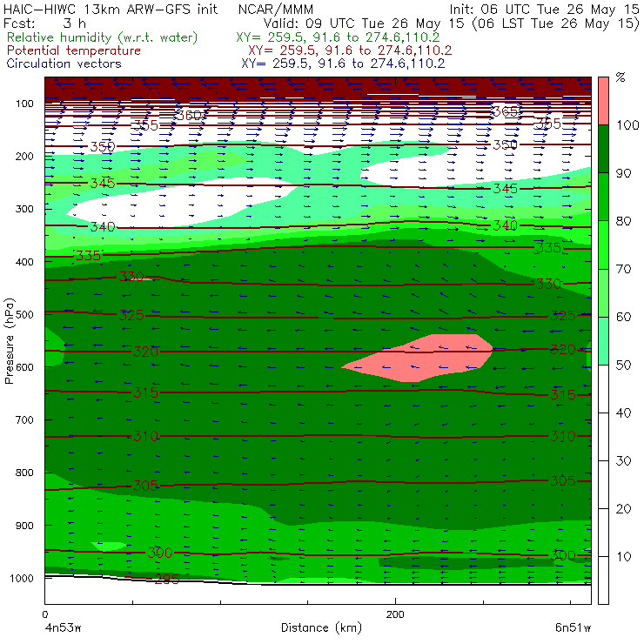The image size is (644, 644).
Task: Click the "500" pressure axis tick label
Action: click(24, 314)
